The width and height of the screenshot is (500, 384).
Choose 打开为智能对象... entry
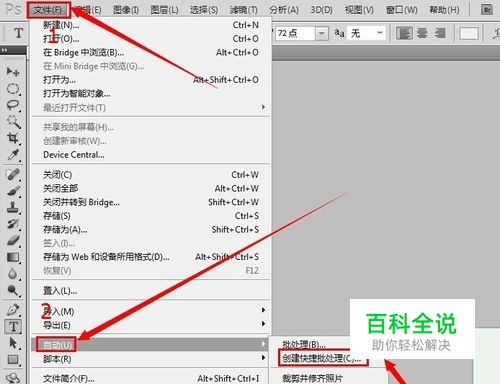[x=151, y=94]
